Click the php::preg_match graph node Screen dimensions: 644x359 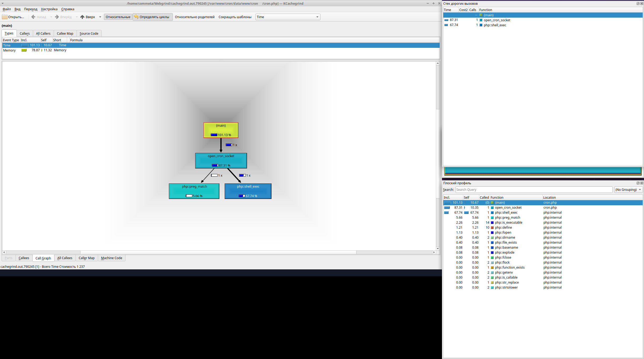click(194, 191)
